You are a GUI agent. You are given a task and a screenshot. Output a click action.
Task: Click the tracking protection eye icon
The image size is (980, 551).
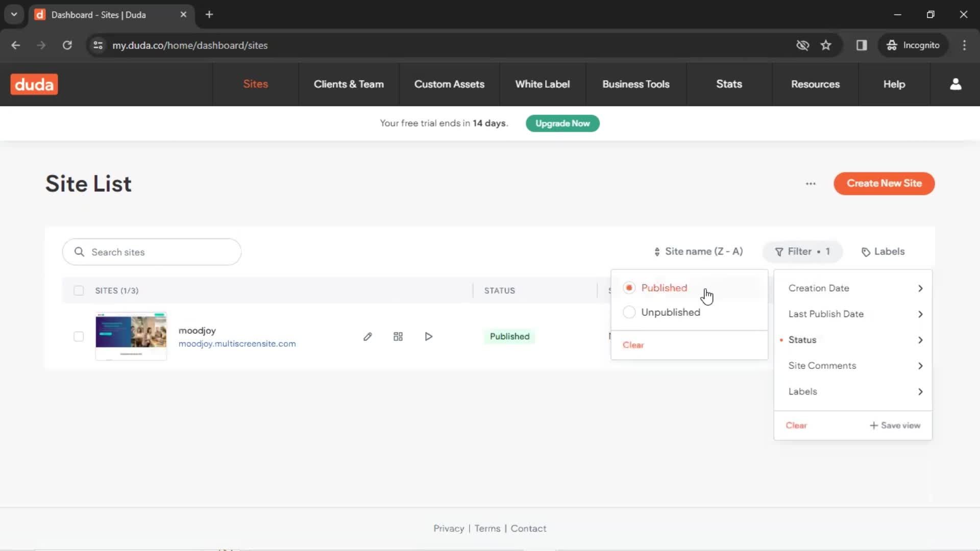coord(802,45)
